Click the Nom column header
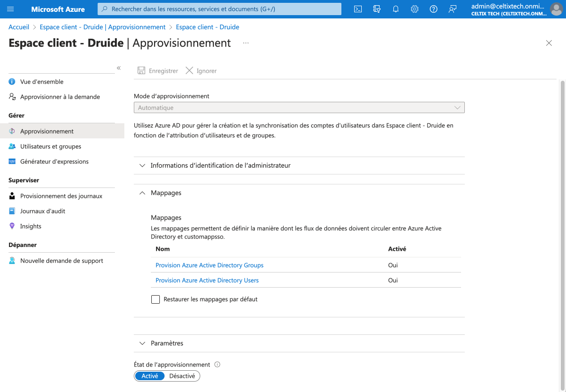Viewport: 566px width, 392px height. [163, 249]
